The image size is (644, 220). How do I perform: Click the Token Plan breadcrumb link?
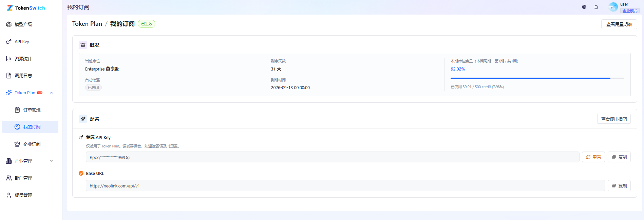tap(87, 24)
